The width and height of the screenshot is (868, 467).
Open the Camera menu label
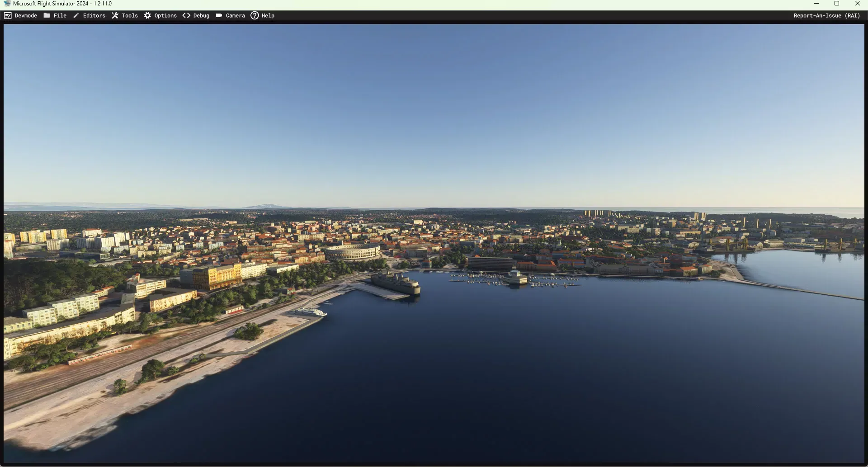point(235,15)
